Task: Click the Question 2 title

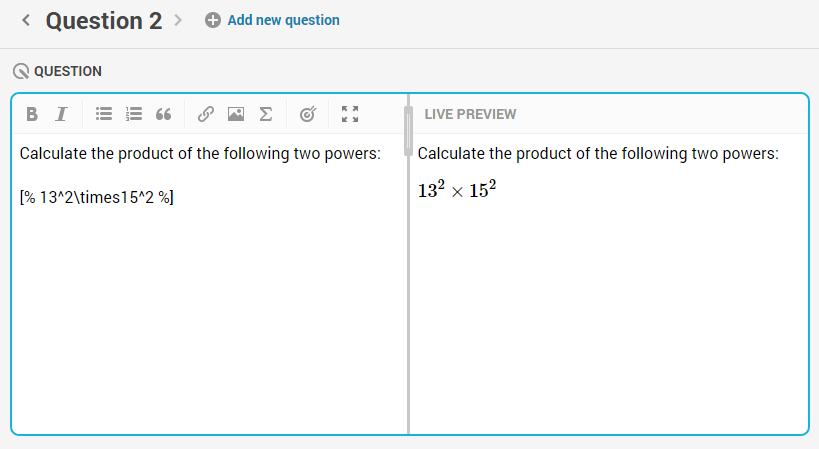Action: click(104, 21)
